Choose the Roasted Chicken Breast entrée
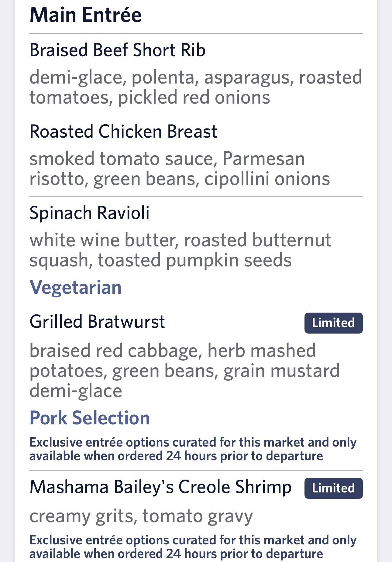 tap(123, 132)
